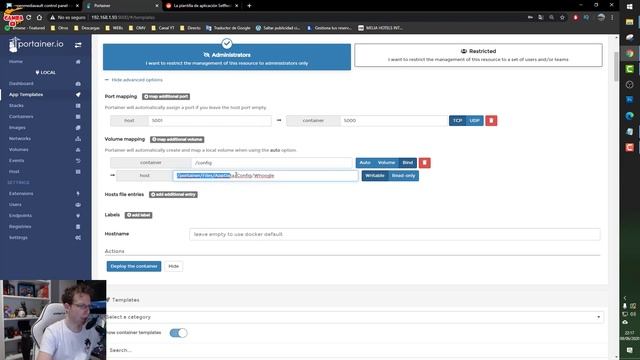Click the Host icon in sidebar
The image size is (640, 360).
(78, 172)
